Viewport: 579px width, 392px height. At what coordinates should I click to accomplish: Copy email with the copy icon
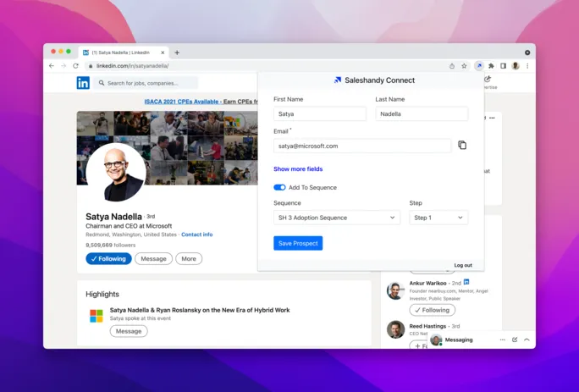pos(462,145)
